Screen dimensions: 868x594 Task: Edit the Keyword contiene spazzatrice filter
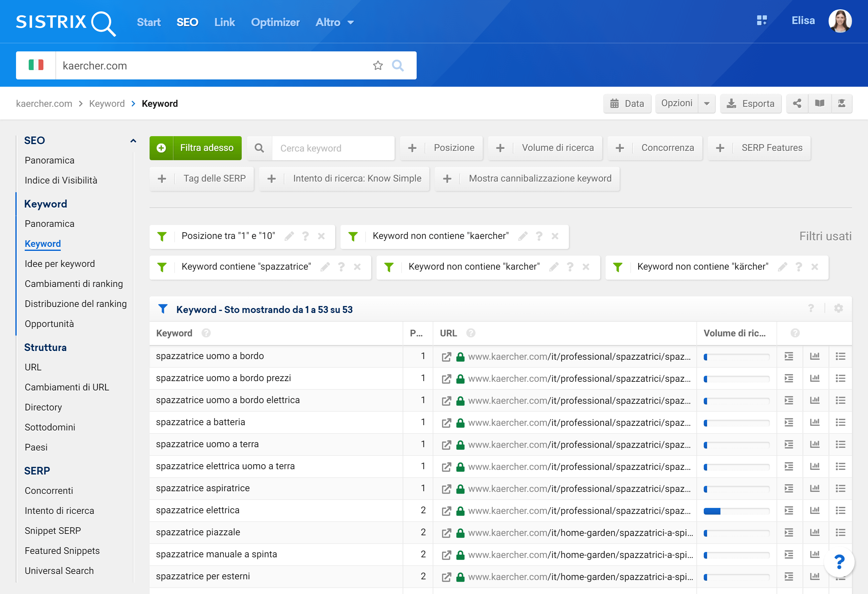click(x=325, y=267)
